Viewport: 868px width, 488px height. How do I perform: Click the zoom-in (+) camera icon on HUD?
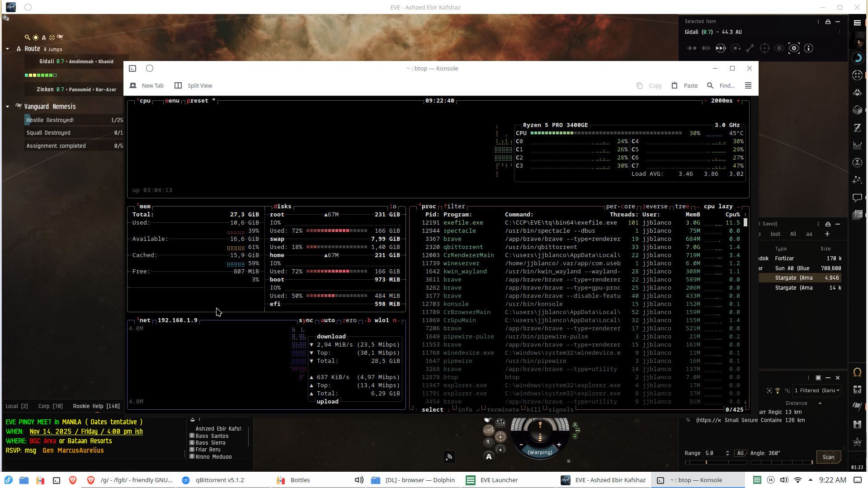[x=500, y=450]
